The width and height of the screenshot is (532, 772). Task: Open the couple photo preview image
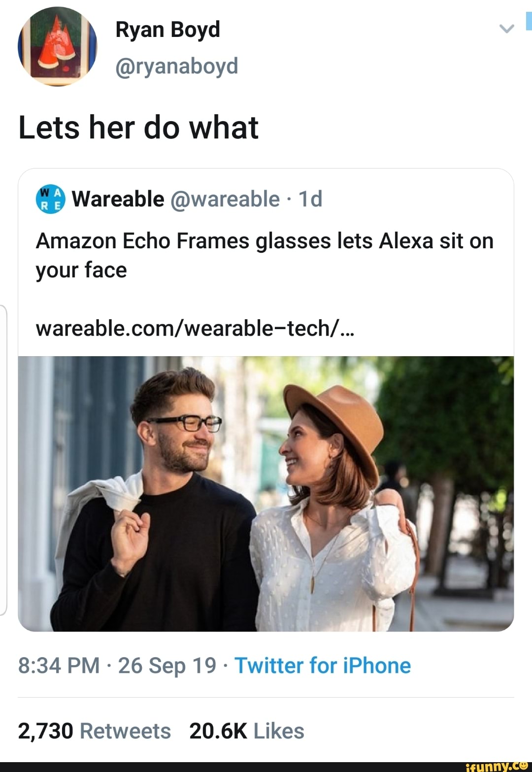click(x=266, y=494)
